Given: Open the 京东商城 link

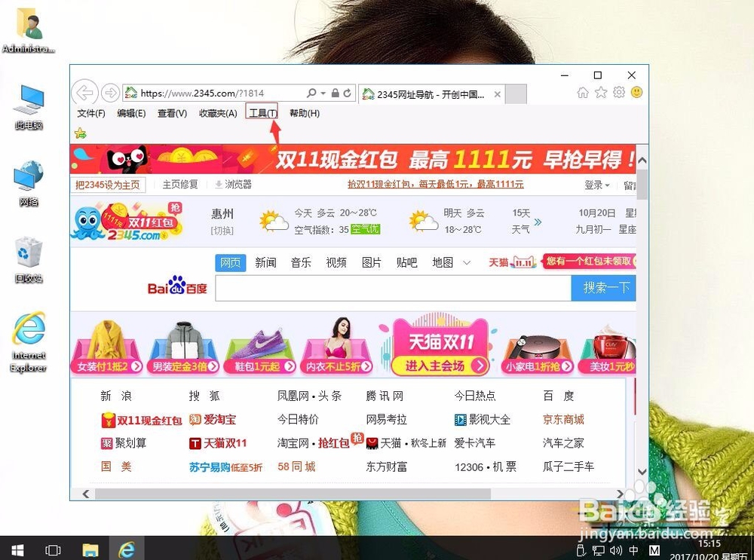Looking at the screenshot, I should point(563,420).
